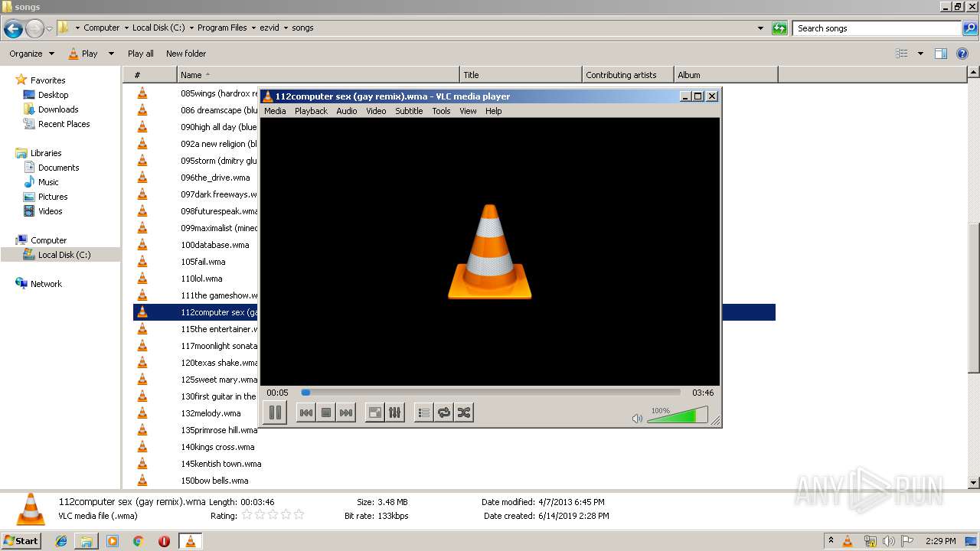Open Explorer help icon

[x=962, y=54]
